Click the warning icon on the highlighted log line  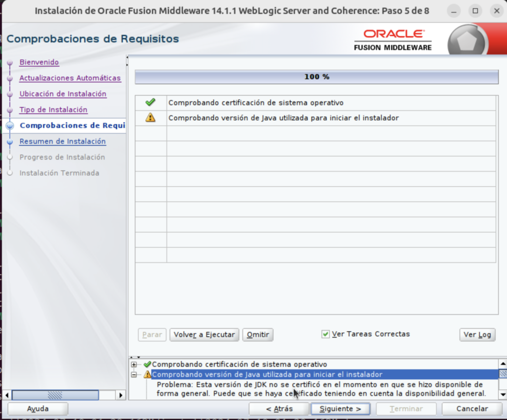click(x=147, y=374)
